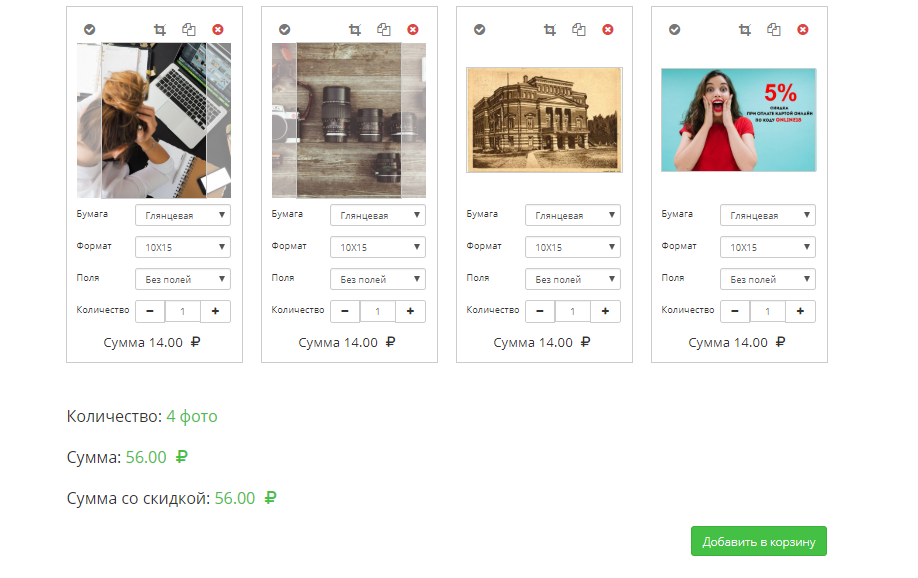
Task: Toggle selection of the camera lenses photo
Action: (x=285, y=30)
